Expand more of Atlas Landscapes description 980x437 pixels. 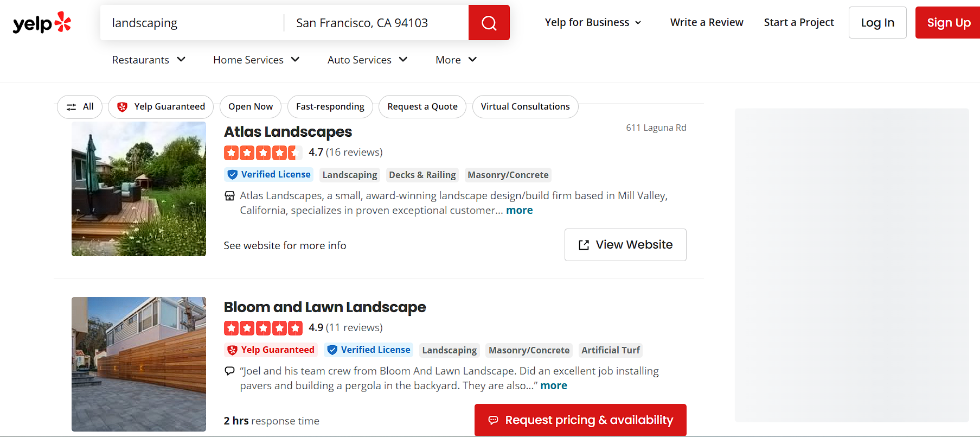point(520,211)
